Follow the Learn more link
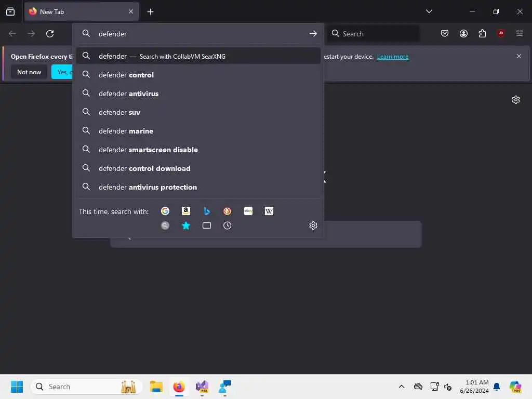The image size is (532, 399). pyautogui.click(x=393, y=57)
